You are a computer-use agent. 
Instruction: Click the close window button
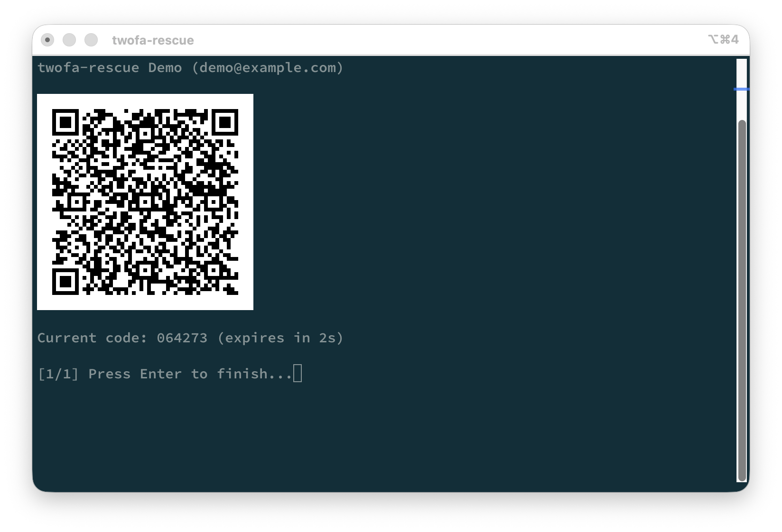[x=47, y=40]
